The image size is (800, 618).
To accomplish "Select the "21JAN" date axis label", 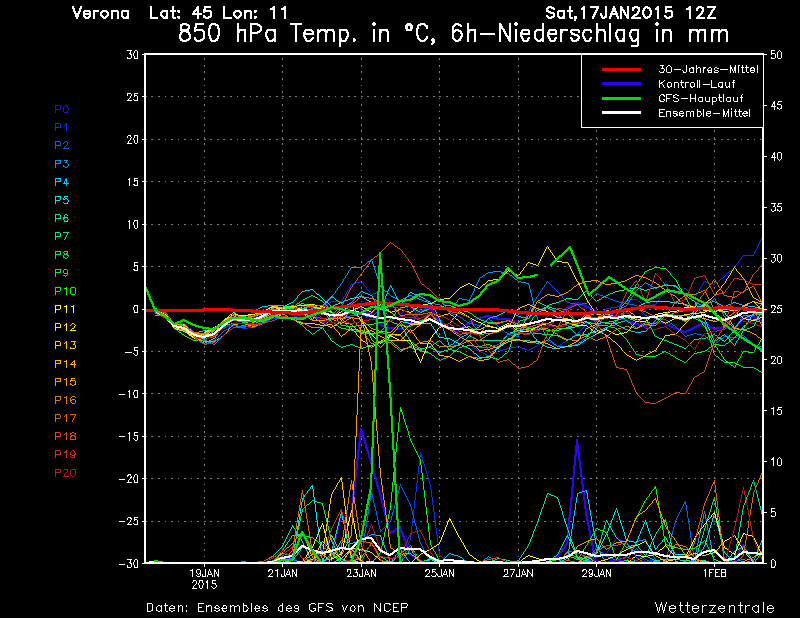I will 283,573.
